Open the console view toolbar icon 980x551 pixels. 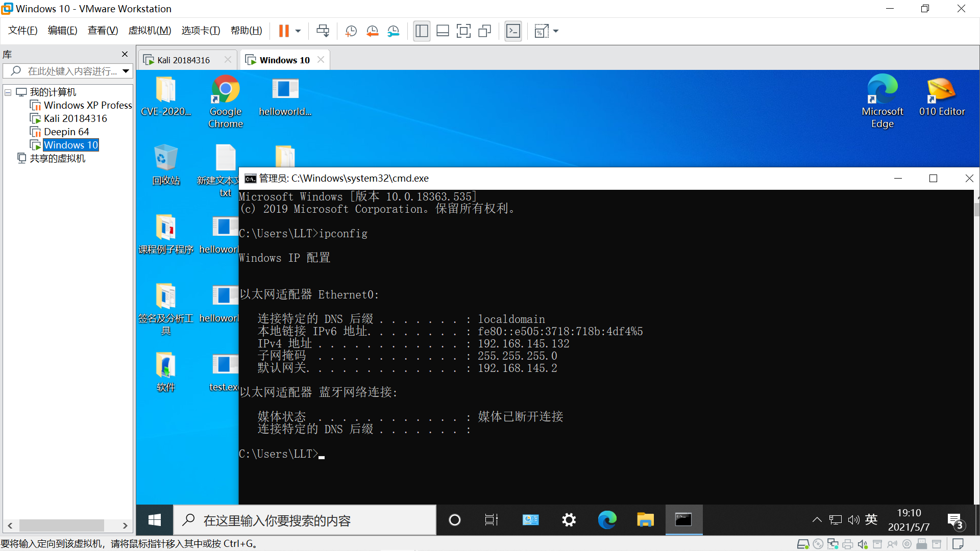513,31
